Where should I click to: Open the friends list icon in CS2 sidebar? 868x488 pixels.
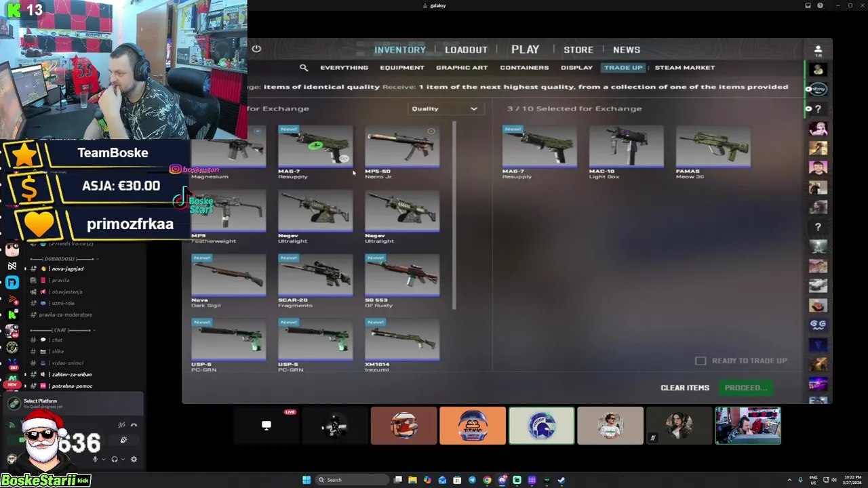818,50
